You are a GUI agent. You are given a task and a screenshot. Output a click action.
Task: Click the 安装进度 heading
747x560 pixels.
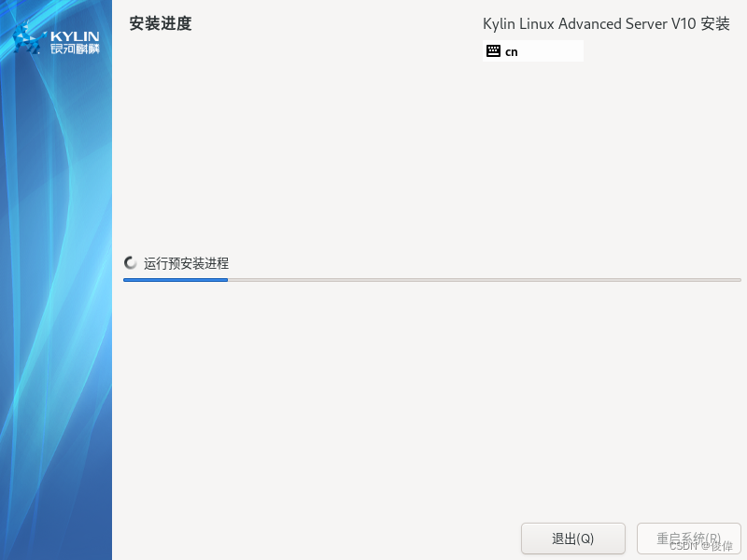point(161,23)
